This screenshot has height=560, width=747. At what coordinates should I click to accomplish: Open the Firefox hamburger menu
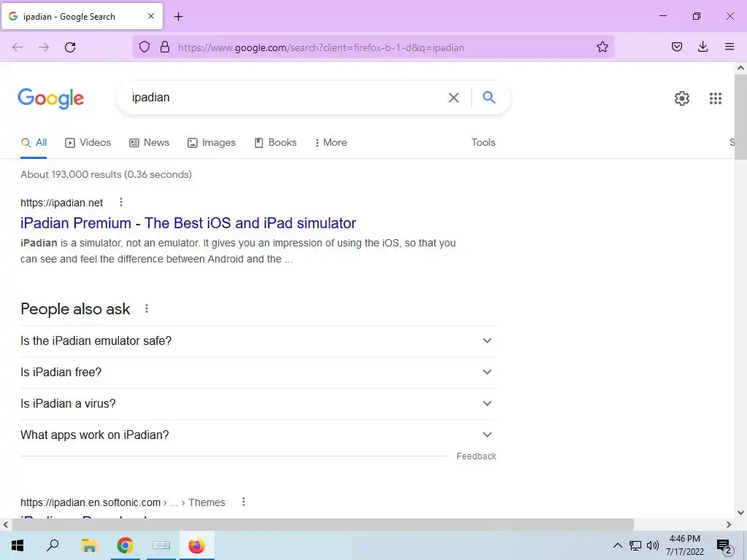pos(729,47)
